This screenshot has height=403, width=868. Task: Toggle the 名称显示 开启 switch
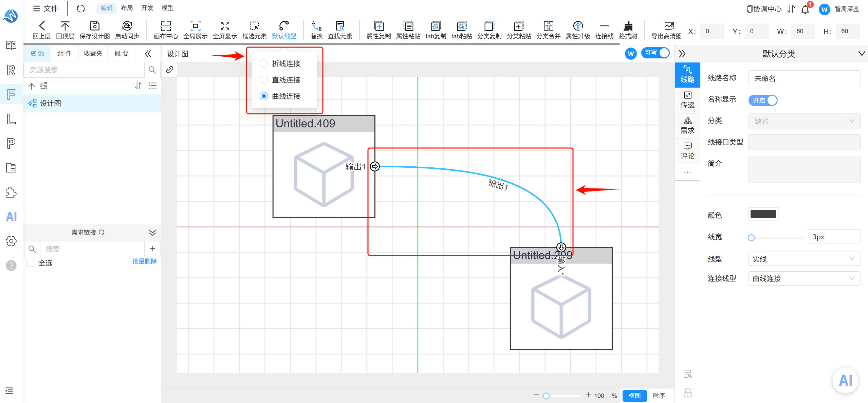coord(763,100)
